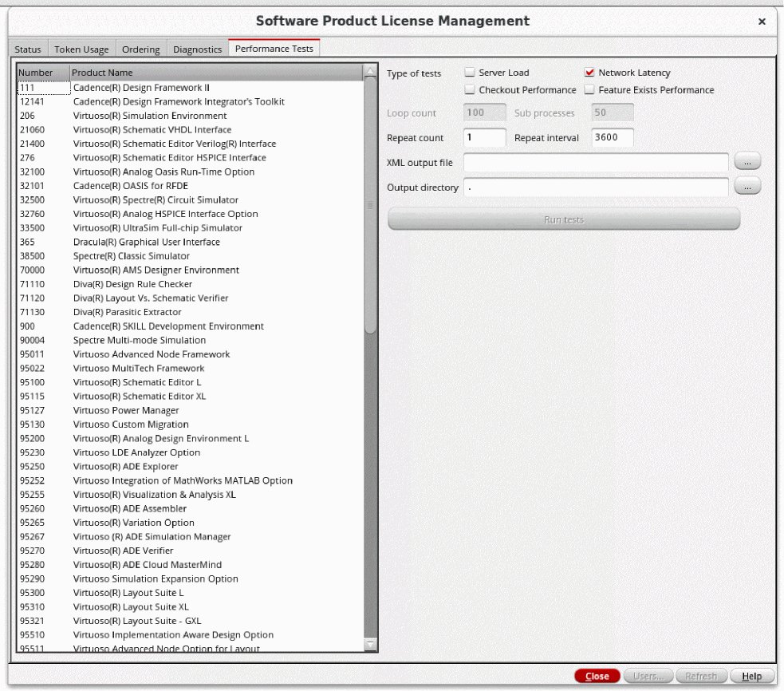Image resolution: width=784 pixels, height=691 pixels.
Task: Browse for Output directory
Action: 747,188
